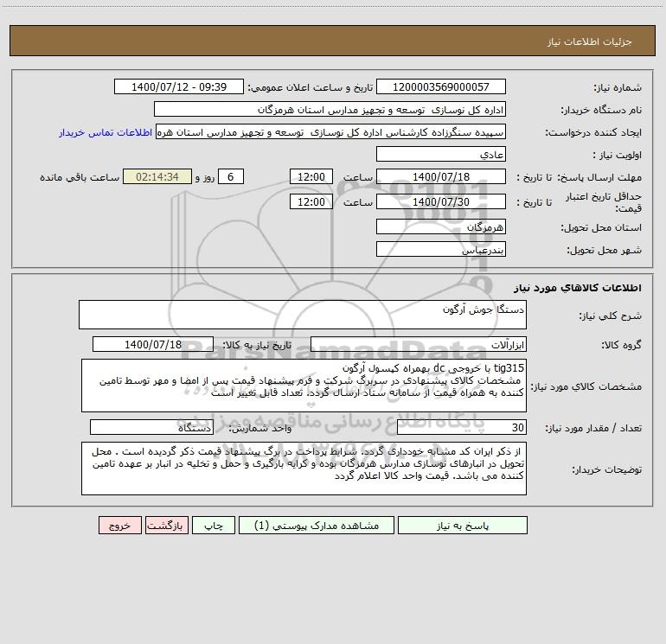Click delivery province field هرمزگان
The width and height of the screenshot is (666, 644).
[441, 226]
